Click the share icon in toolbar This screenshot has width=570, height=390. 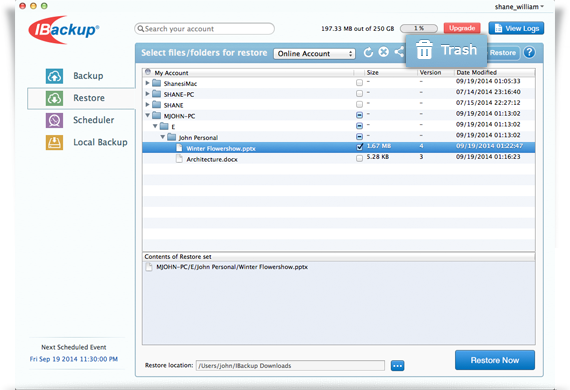click(399, 52)
